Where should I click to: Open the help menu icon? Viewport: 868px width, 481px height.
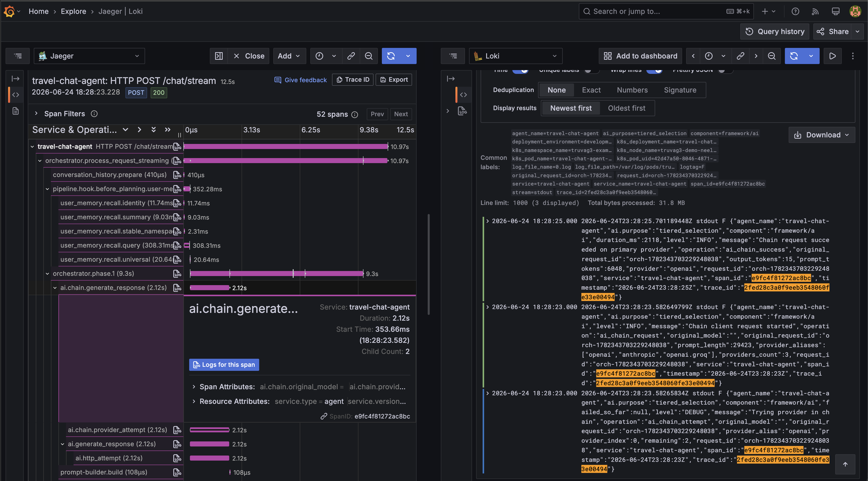coord(795,11)
